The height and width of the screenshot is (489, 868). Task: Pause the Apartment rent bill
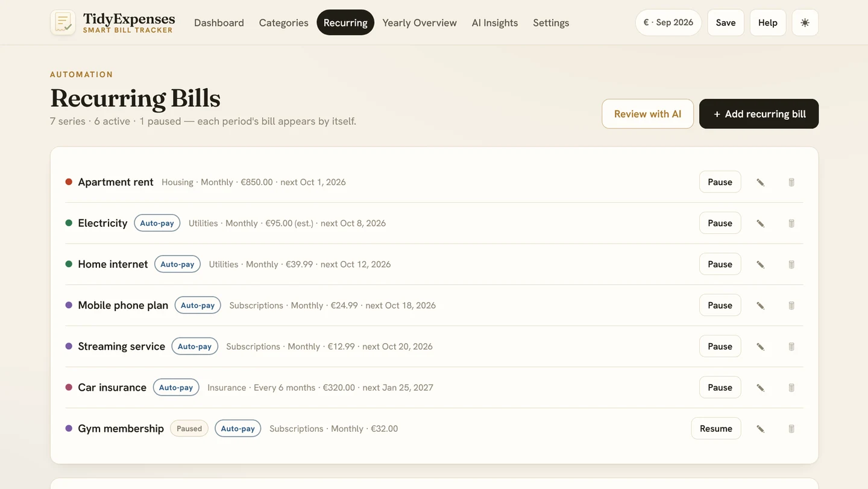(720, 182)
